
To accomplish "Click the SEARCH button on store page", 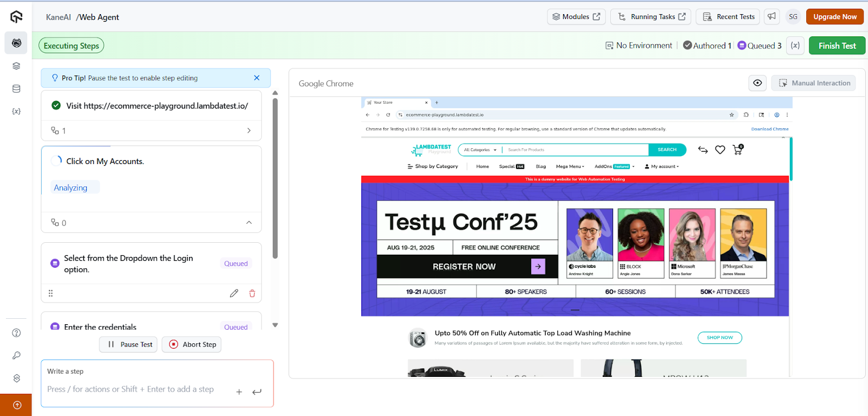I will [667, 150].
